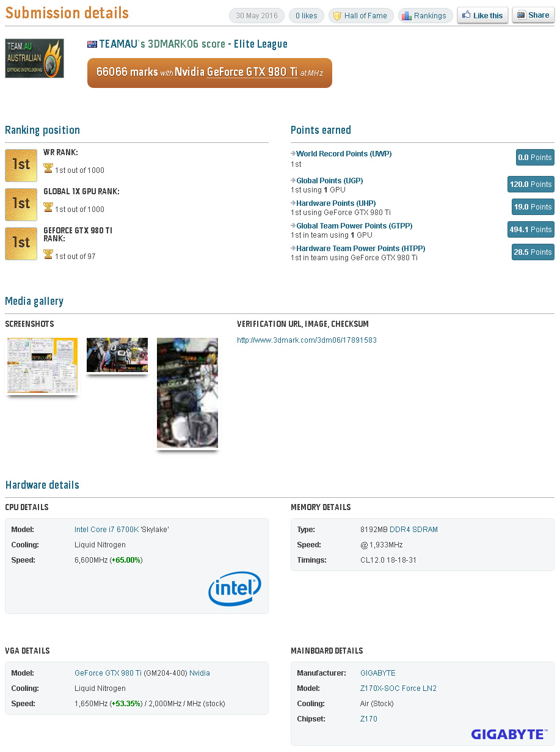
Task: Open the Share button
Action: coord(533,15)
